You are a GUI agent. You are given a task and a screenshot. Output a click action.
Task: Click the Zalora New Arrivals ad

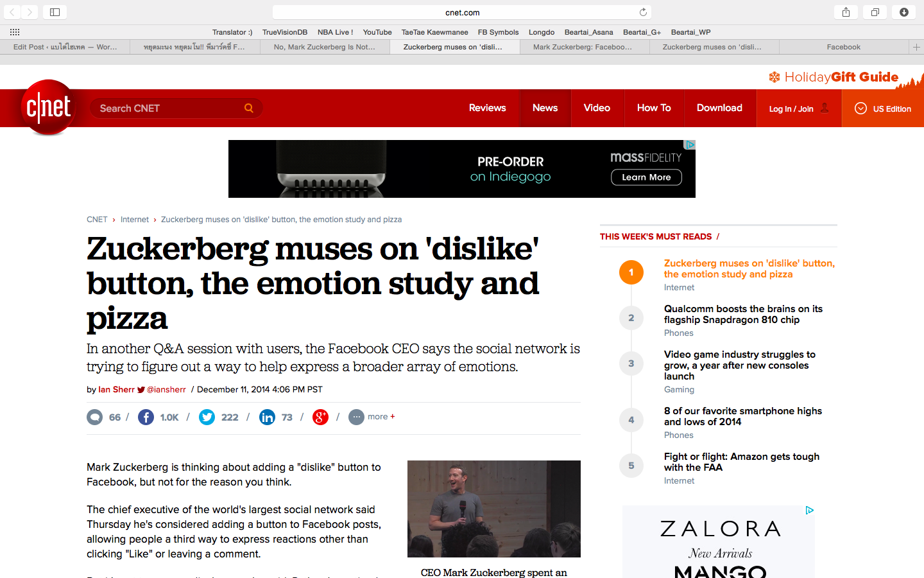[719, 542]
